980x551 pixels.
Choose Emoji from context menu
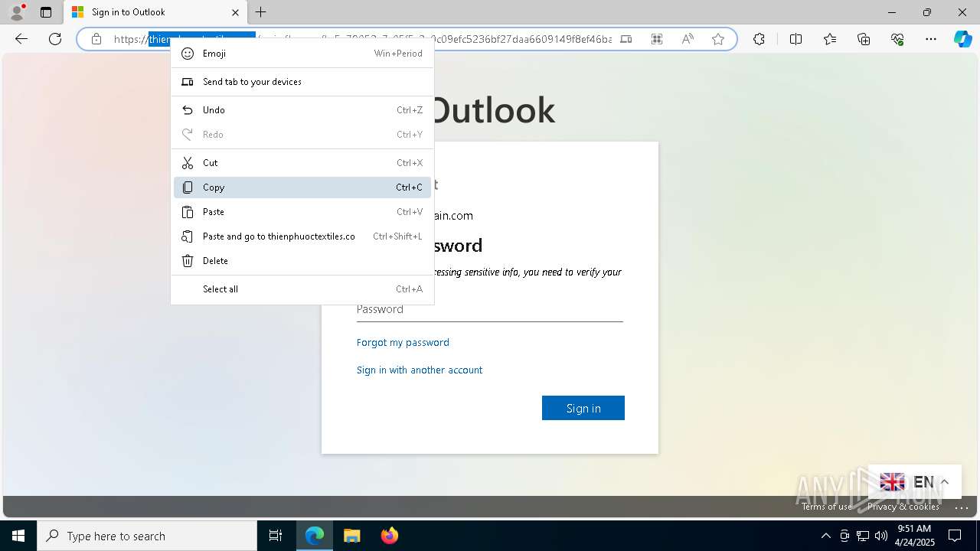tap(302, 54)
